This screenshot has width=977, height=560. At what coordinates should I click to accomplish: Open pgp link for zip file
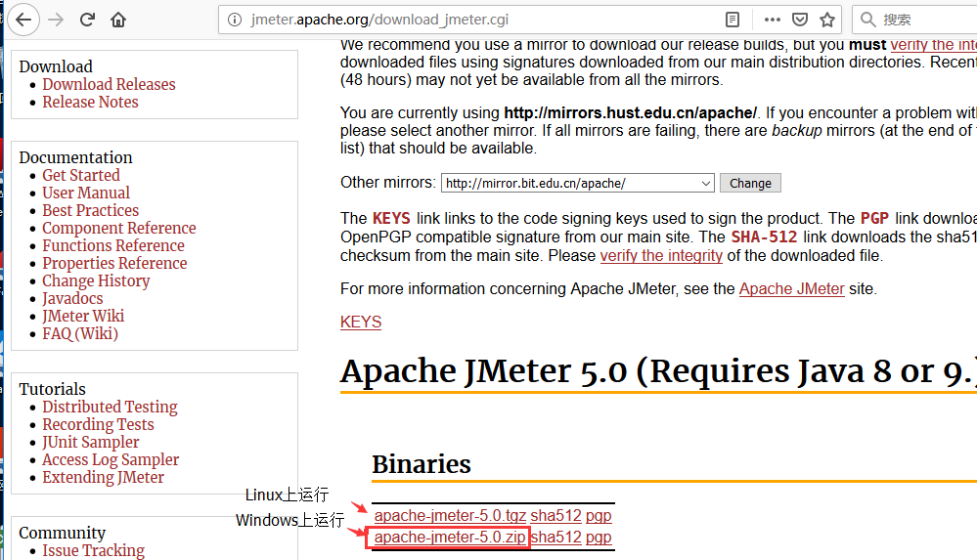599,537
